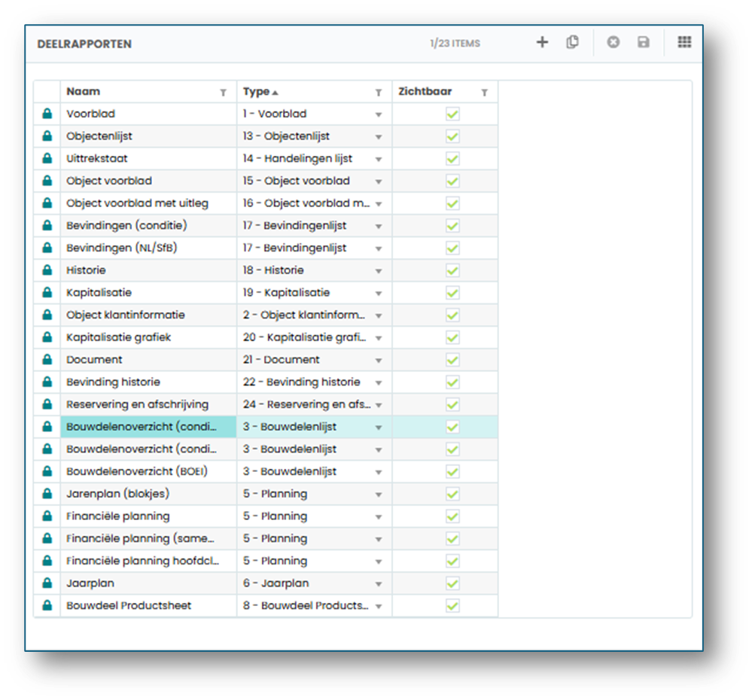
Task: Click the 1/23 ITEMS counter text
Action: tap(455, 43)
